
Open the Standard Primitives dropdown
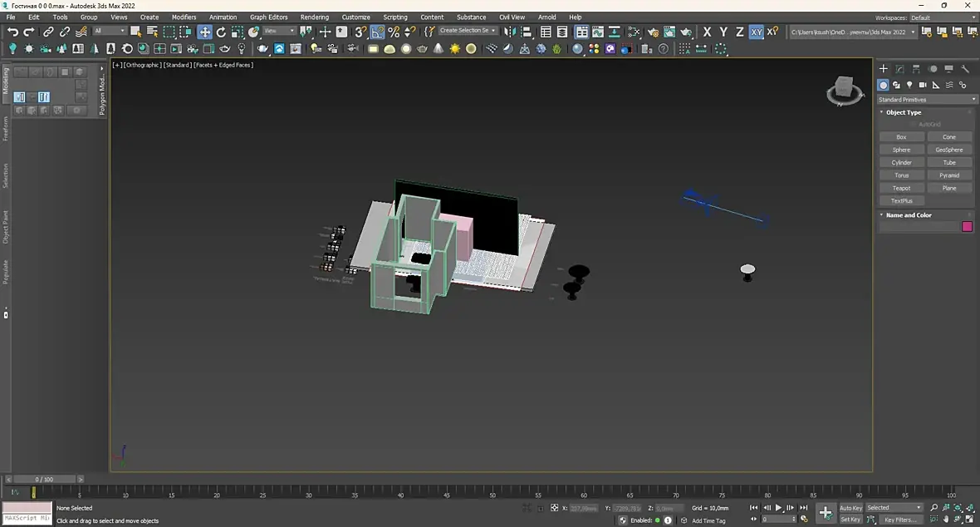(928, 100)
